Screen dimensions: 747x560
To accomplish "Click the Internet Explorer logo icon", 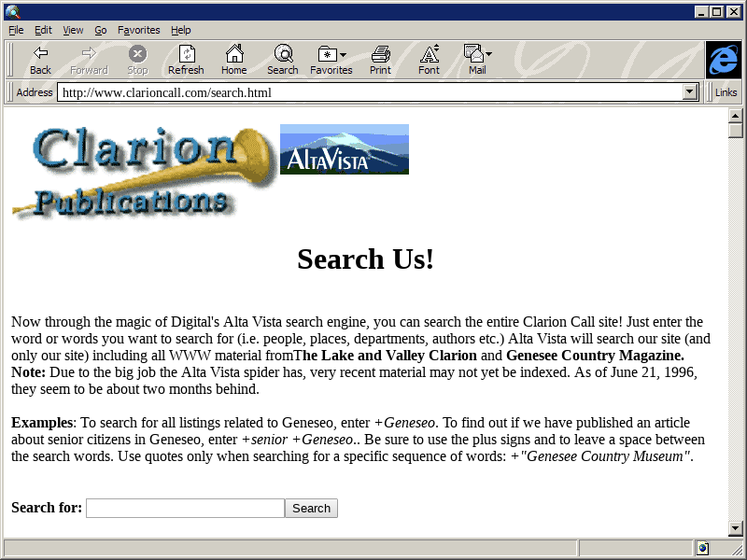I will pyautogui.click(x=723, y=60).
